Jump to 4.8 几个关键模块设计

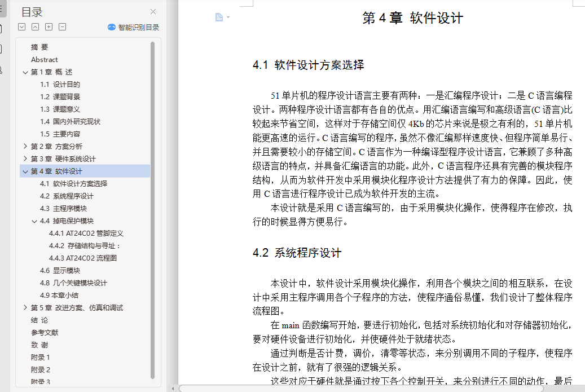(x=73, y=283)
